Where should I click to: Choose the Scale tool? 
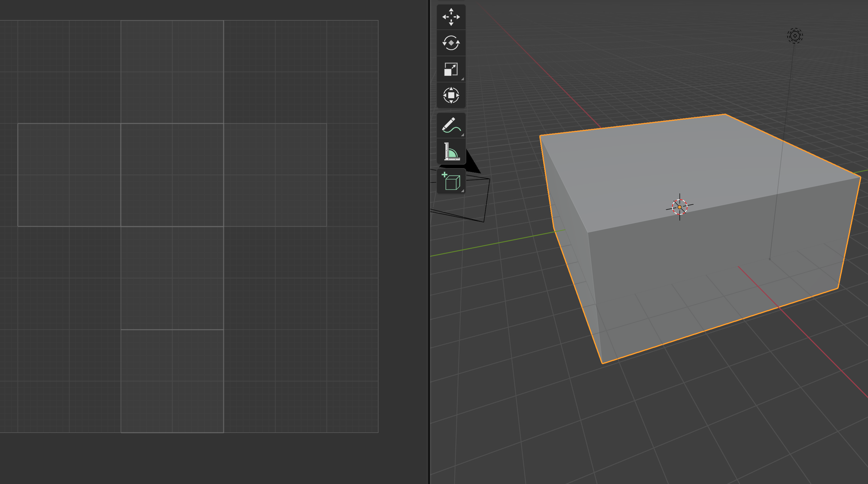pyautogui.click(x=451, y=69)
